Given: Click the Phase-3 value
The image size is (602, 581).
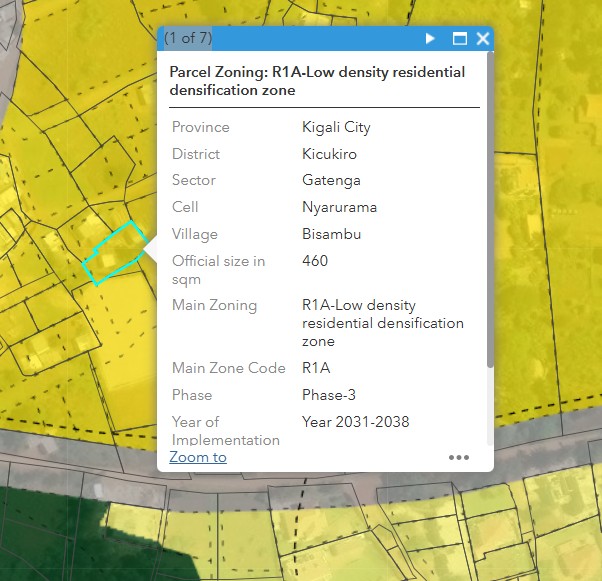Looking at the screenshot, I should (x=329, y=395).
